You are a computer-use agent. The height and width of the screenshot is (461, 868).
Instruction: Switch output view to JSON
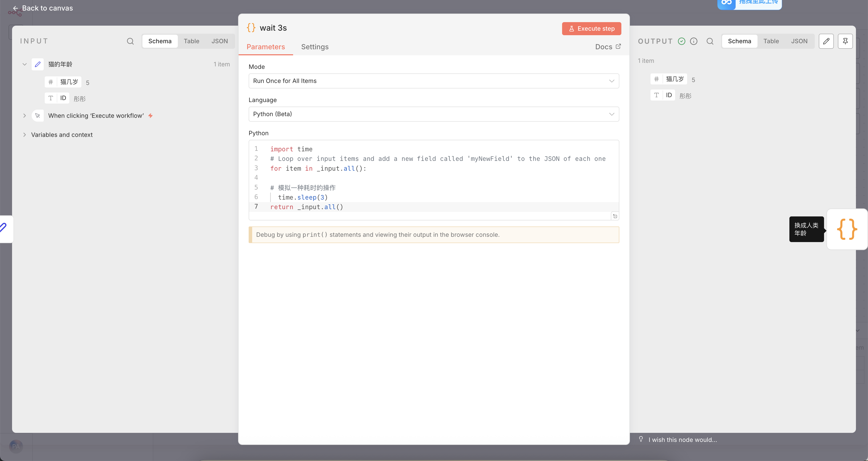(x=799, y=41)
